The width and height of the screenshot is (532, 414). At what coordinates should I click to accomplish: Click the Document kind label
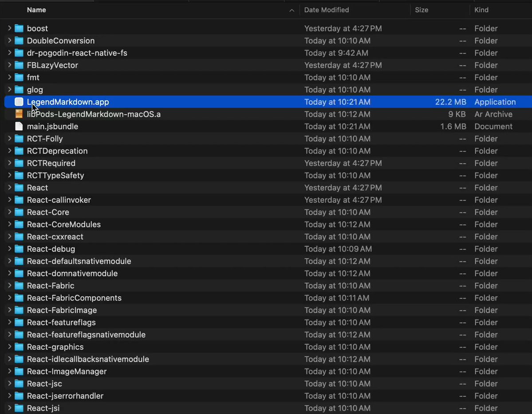(493, 126)
